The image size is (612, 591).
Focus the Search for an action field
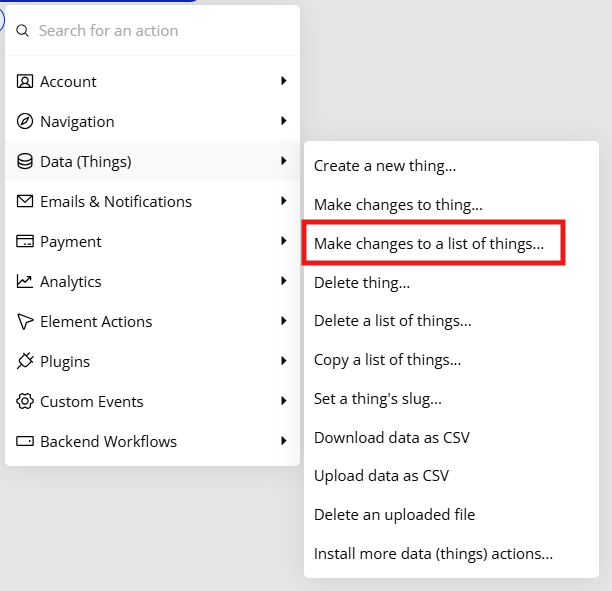click(152, 30)
